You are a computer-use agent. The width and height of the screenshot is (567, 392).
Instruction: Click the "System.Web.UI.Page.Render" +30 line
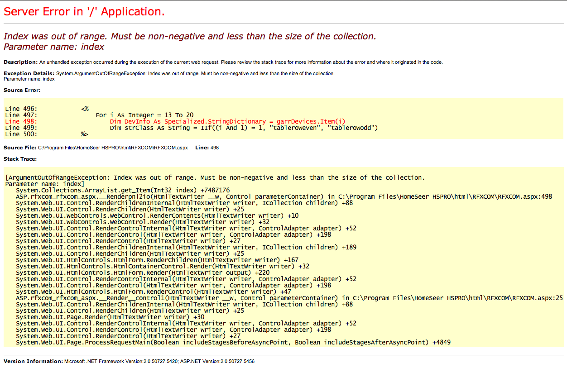110,317
